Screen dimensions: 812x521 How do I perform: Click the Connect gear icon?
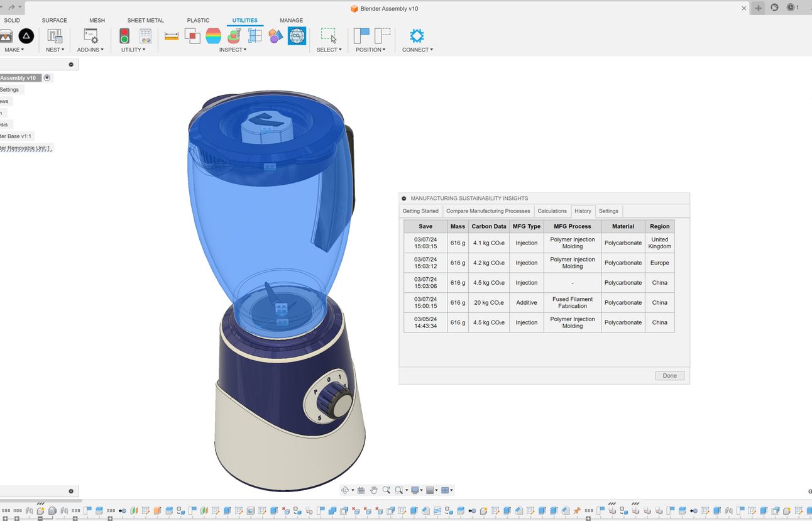417,36
